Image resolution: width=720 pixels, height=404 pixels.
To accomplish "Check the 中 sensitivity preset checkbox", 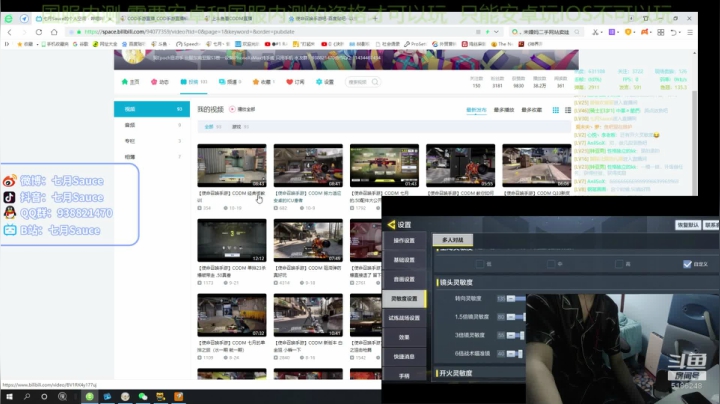I will (x=551, y=264).
